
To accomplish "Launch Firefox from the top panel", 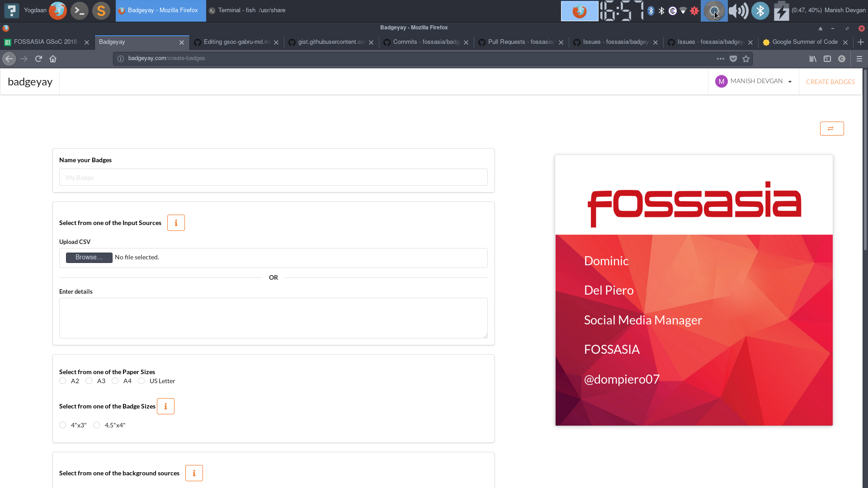I will click(58, 10).
